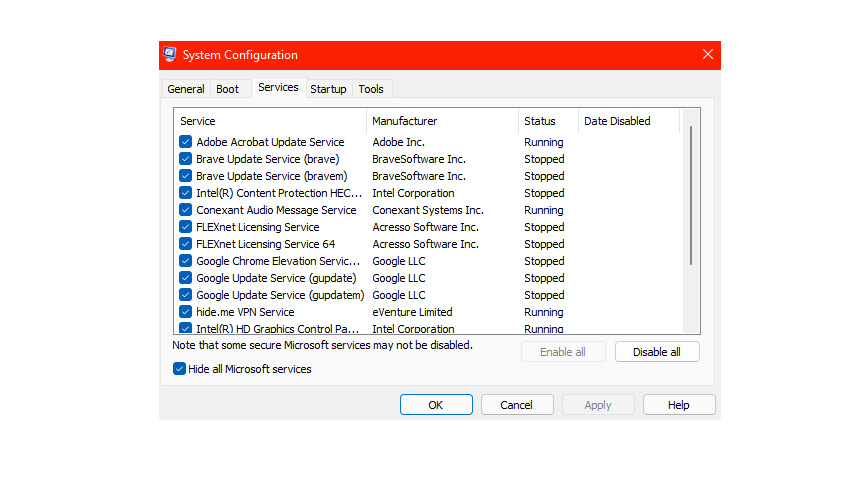Click the Cancel button
This screenshot has width=856, height=482.
(516, 405)
